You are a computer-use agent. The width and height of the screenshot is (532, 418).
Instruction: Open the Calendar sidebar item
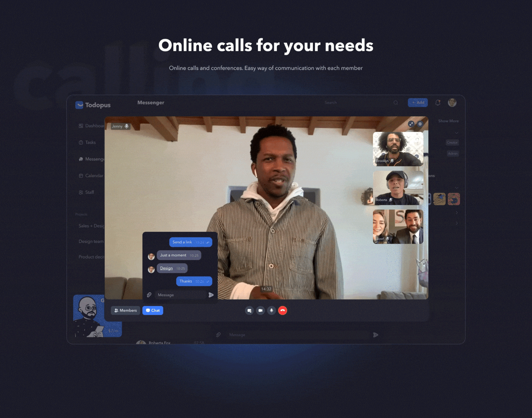tap(91, 176)
